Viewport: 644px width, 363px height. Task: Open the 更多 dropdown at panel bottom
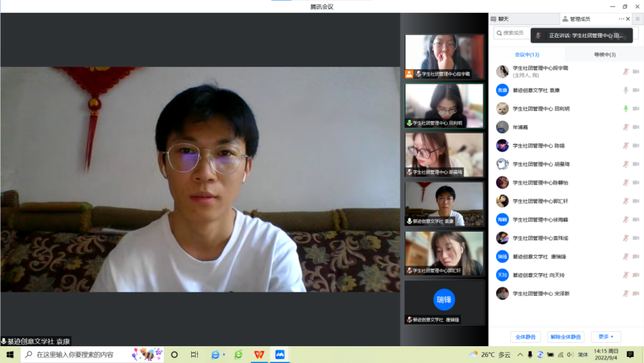click(606, 337)
